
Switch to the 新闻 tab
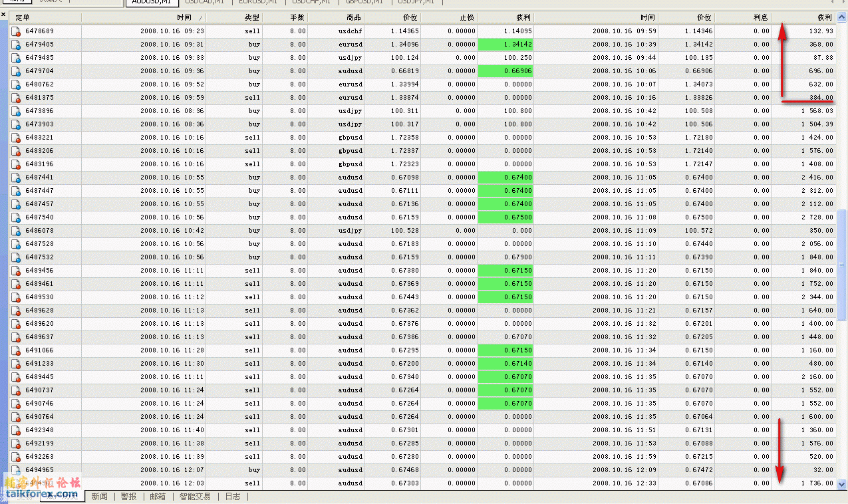[x=99, y=497]
